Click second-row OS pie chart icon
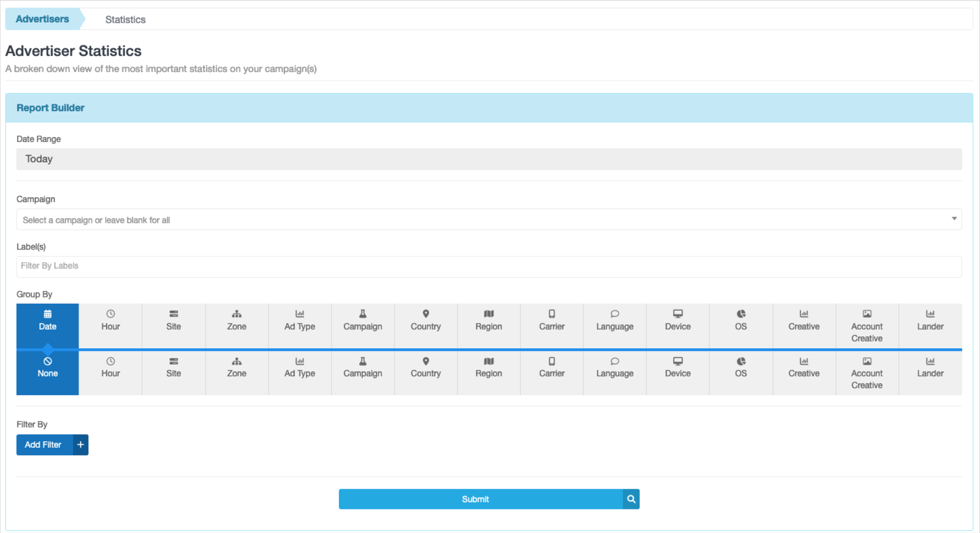The image size is (980, 533). 741,361
